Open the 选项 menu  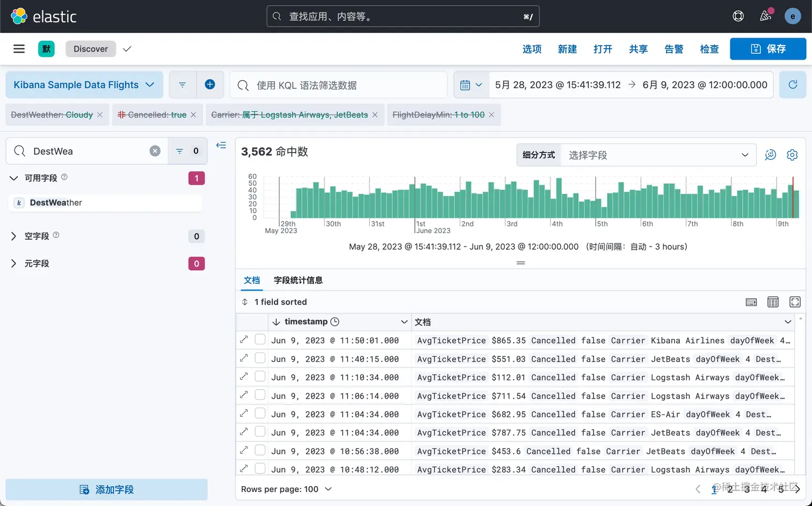click(532, 49)
